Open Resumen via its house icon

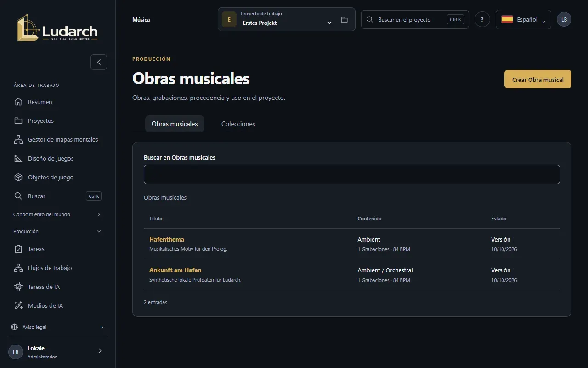[18, 102]
